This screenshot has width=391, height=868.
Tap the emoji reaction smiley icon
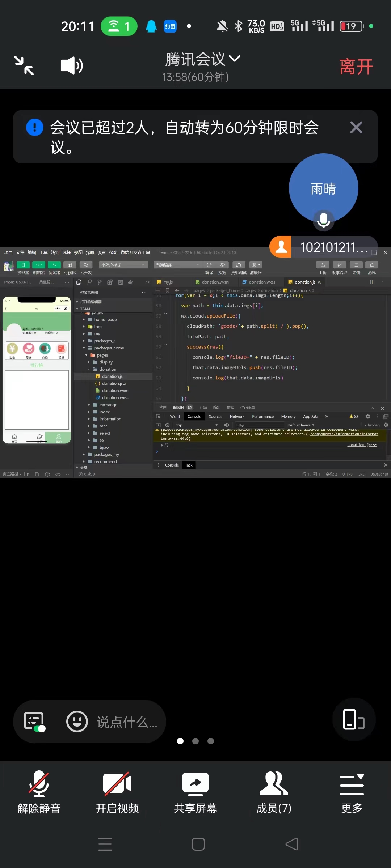[77, 722]
